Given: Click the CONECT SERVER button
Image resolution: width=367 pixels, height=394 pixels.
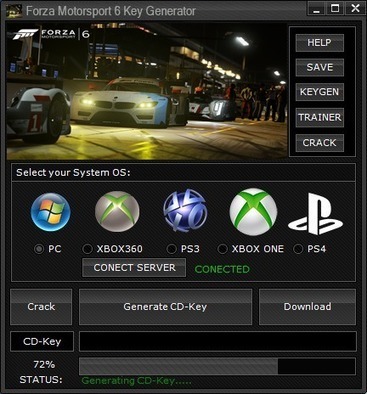Looking at the screenshot, I should point(134,267).
